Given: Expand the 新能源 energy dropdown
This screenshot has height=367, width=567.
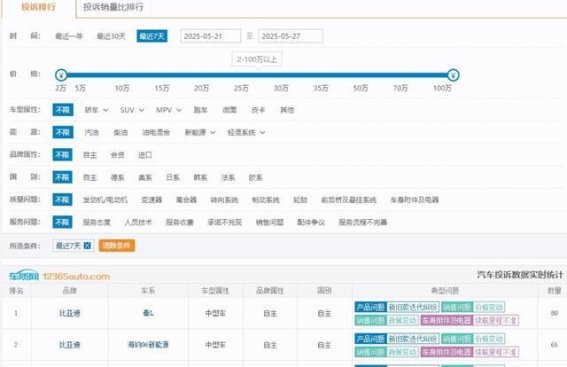Looking at the screenshot, I should click(200, 132).
